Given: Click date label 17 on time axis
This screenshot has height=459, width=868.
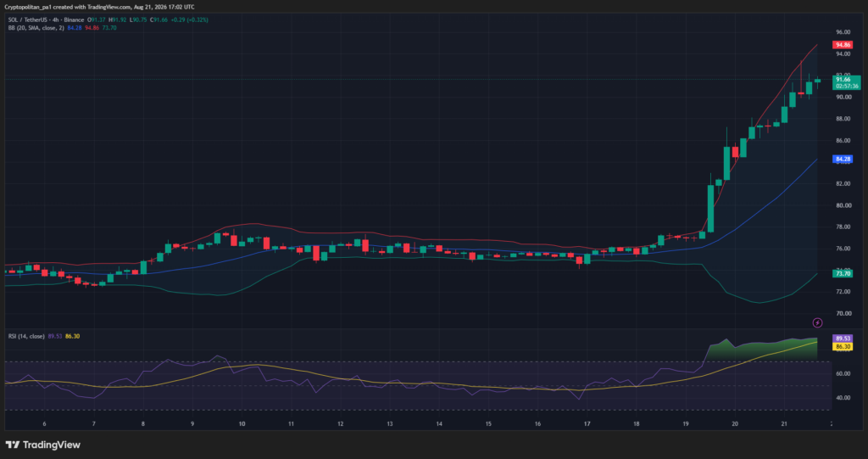Looking at the screenshot, I should pyautogui.click(x=587, y=423).
